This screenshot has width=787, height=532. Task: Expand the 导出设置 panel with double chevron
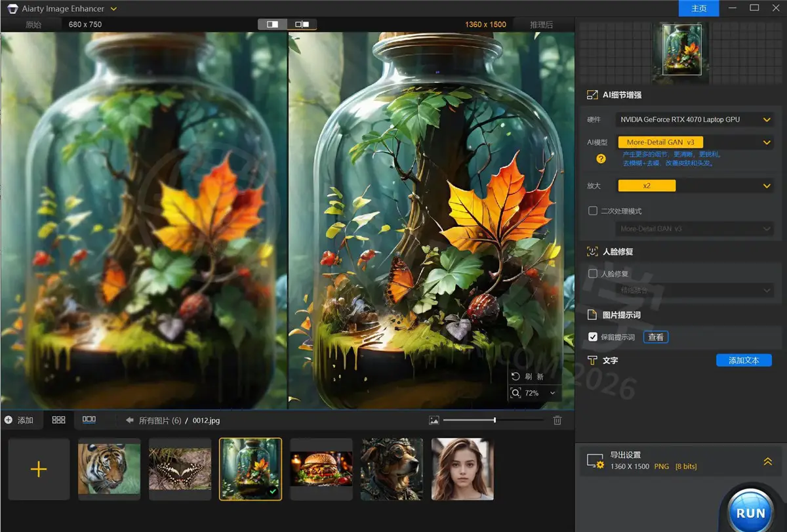point(767,462)
